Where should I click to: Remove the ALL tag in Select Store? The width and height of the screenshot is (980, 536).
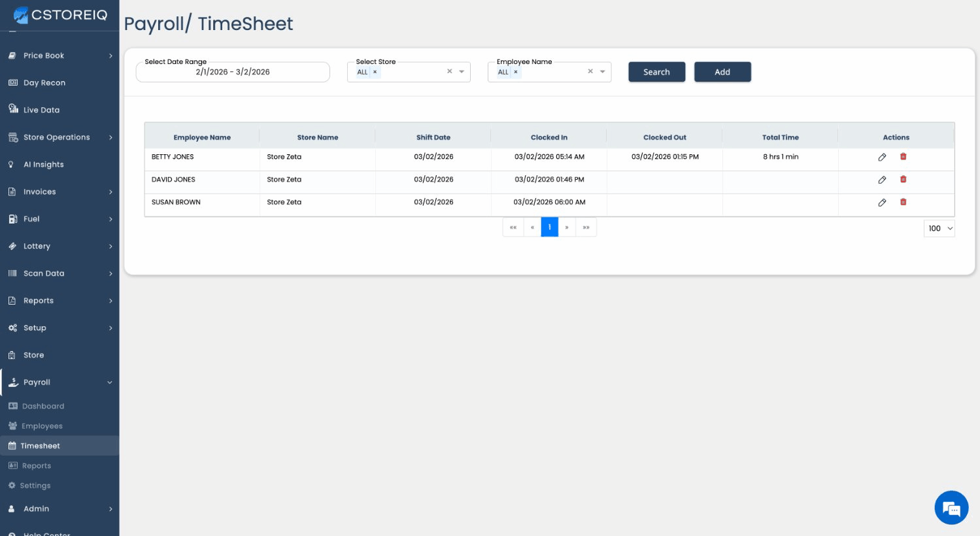(x=375, y=72)
